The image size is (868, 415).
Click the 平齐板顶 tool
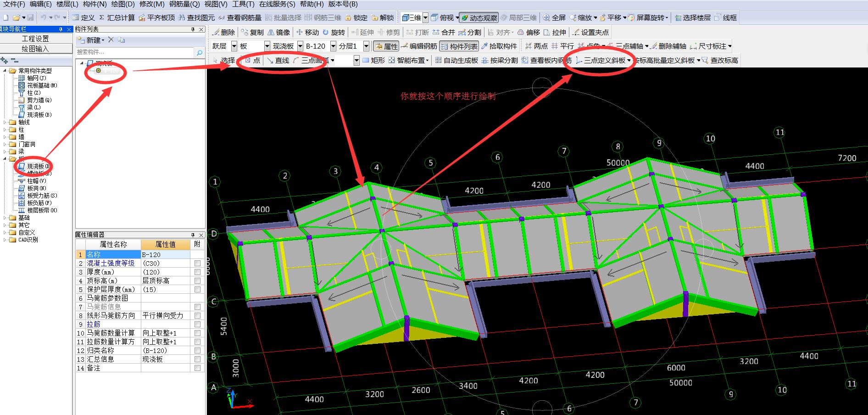click(156, 17)
